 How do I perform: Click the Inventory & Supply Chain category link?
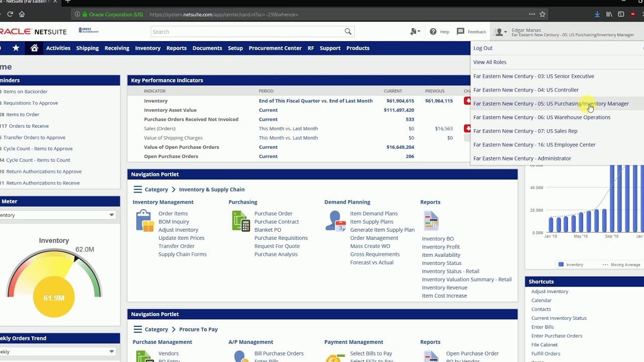pyautogui.click(x=212, y=190)
